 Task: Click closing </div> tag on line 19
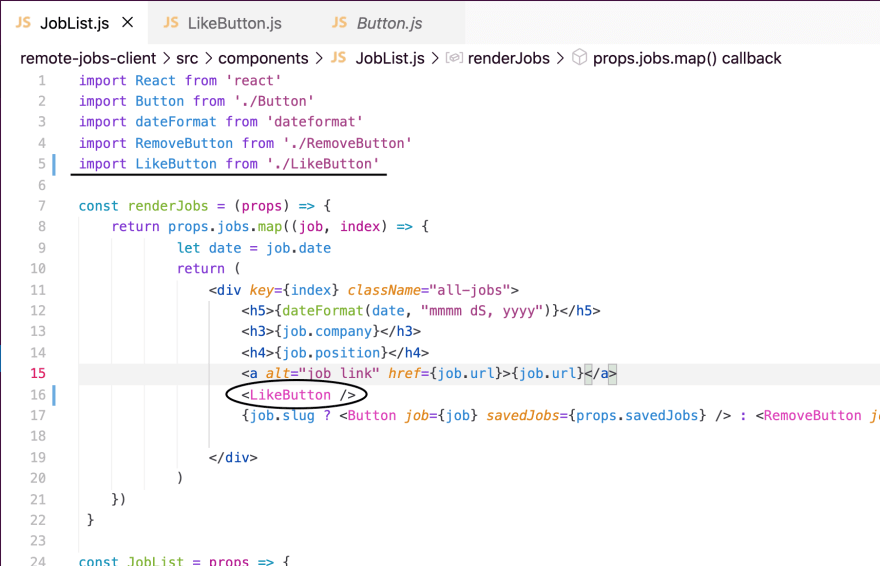tap(233, 458)
